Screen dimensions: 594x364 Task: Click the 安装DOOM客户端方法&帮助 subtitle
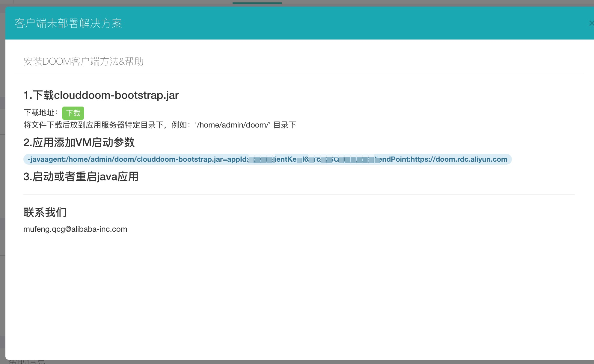84,61
